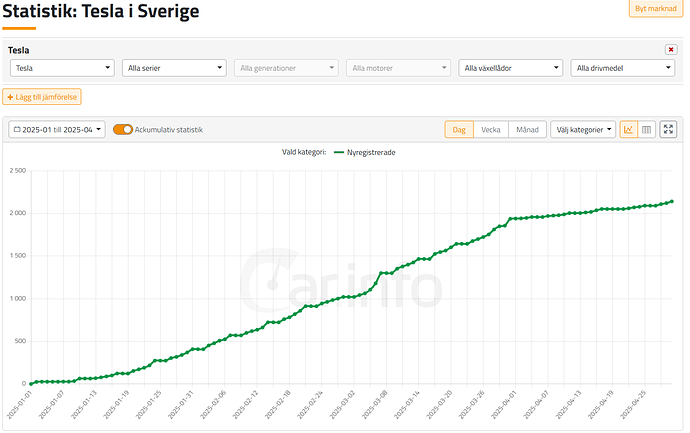
Task: Click the 500 y-axis label
Action: (x=21, y=341)
